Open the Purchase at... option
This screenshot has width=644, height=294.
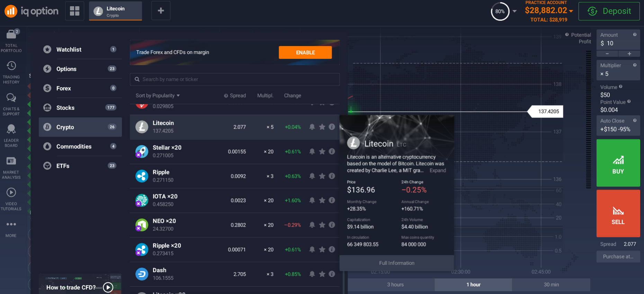[x=618, y=257]
